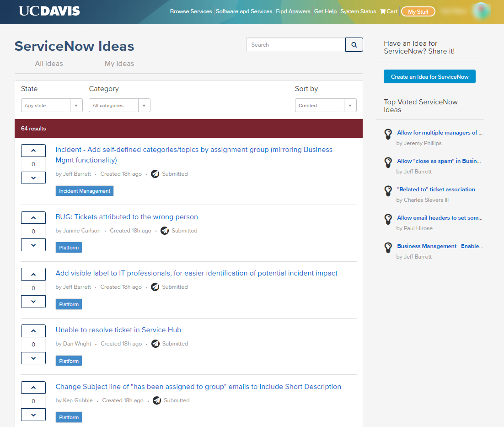Switch to the My Ideas tab
This screenshot has width=504, height=427.
(x=119, y=64)
